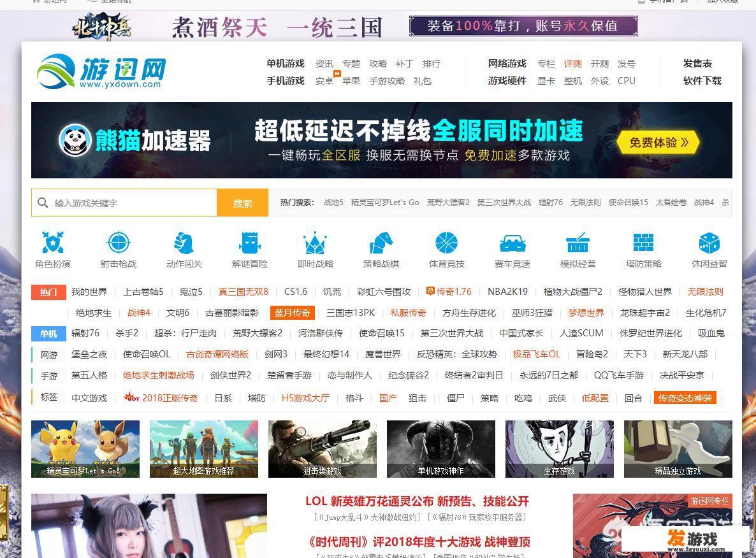The height and width of the screenshot is (558, 756).
Task: Select the 网游 row tab
Action: pos(48,355)
